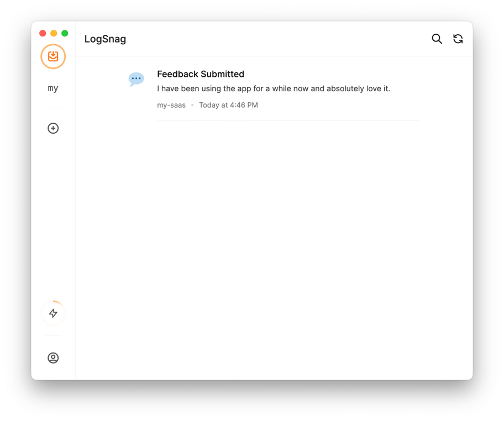Open account settings with the profile icon

pyautogui.click(x=53, y=357)
